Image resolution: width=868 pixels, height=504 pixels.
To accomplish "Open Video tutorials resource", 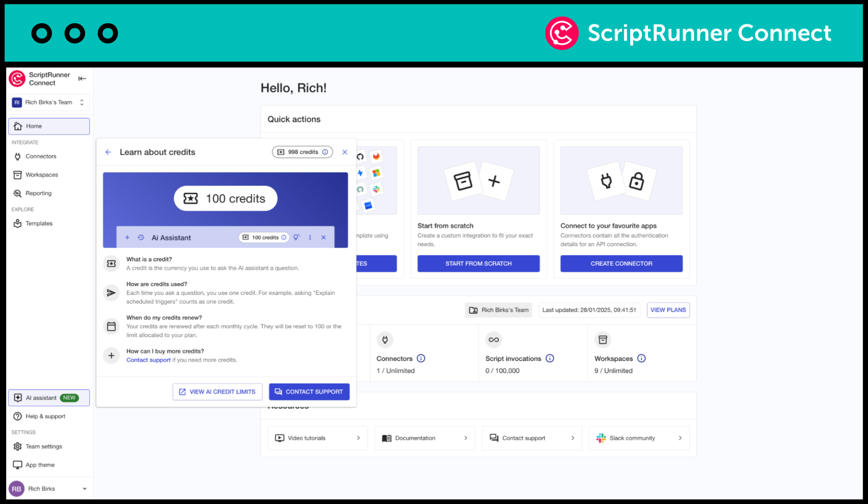I will pos(318,438).
